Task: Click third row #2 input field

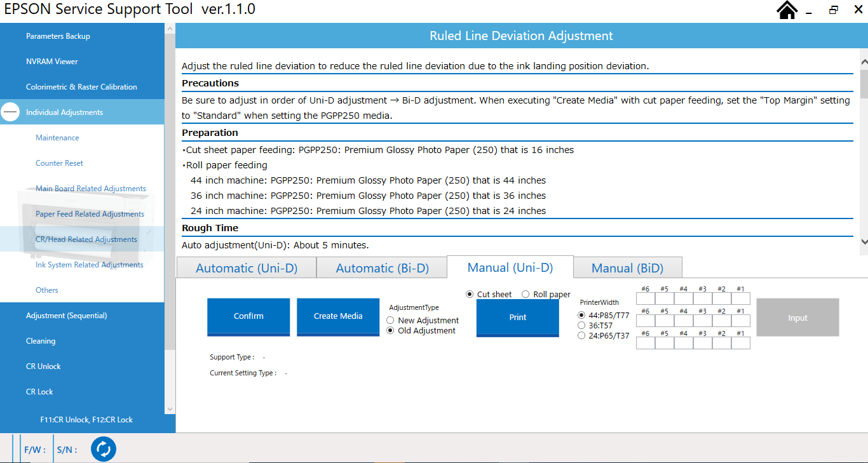Action: click(722, 343)
